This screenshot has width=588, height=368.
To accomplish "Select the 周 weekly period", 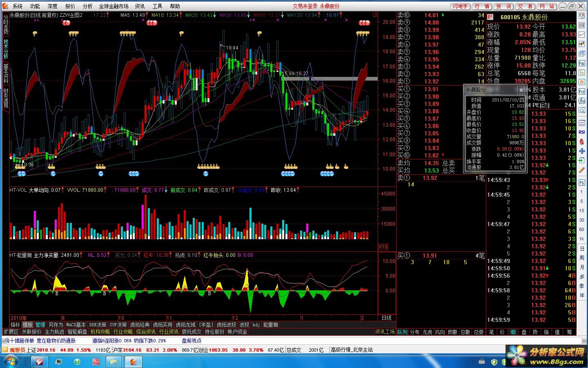I will coord(581,258).
